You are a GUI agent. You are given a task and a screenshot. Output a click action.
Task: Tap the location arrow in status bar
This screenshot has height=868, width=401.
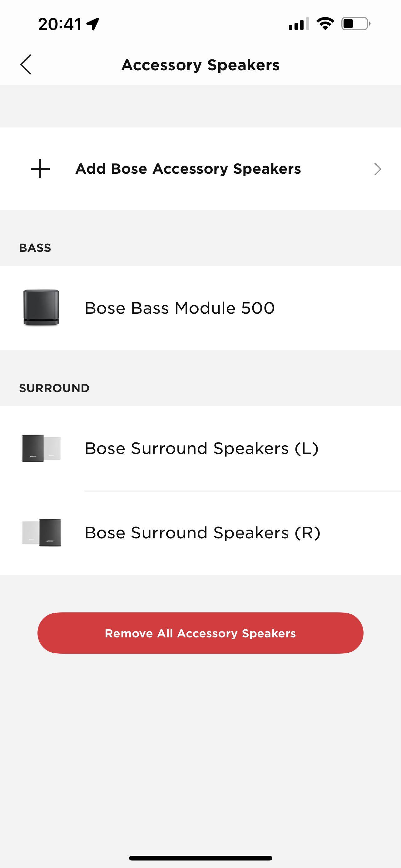(x=92, y=23)
